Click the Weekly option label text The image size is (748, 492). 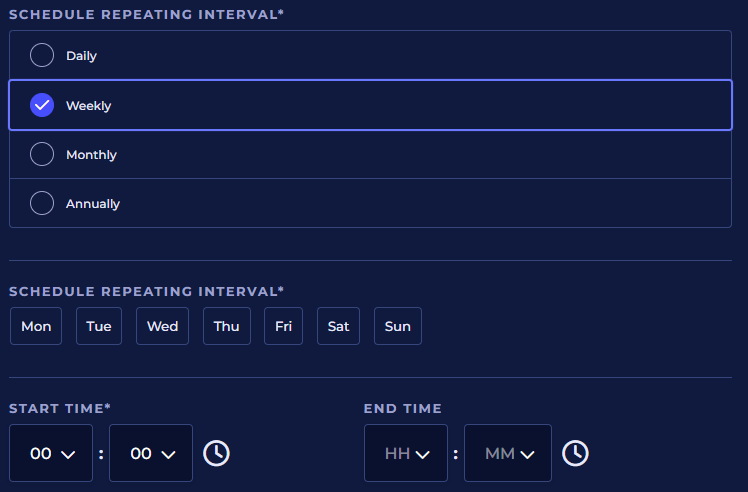pyautogui.click(x=89, y=105)
